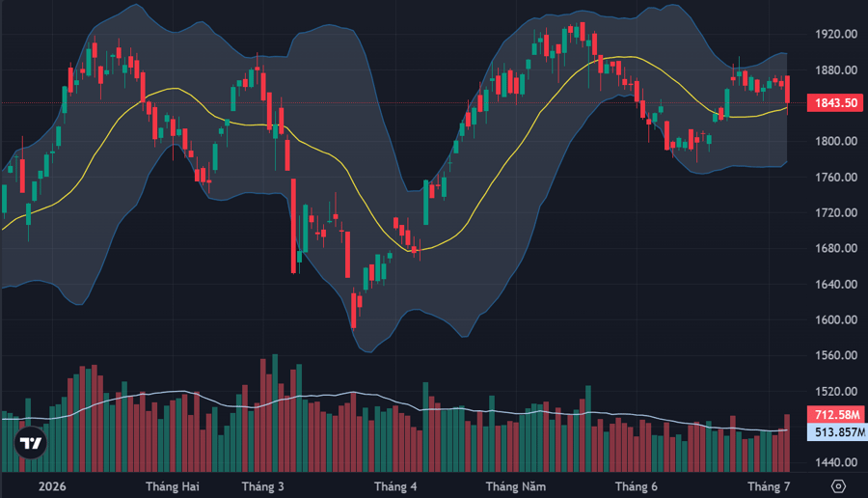This screenshot has width=868, height=498.
Task: Click the 1440.00 price scale label
Action: click(x=836, y=462)
